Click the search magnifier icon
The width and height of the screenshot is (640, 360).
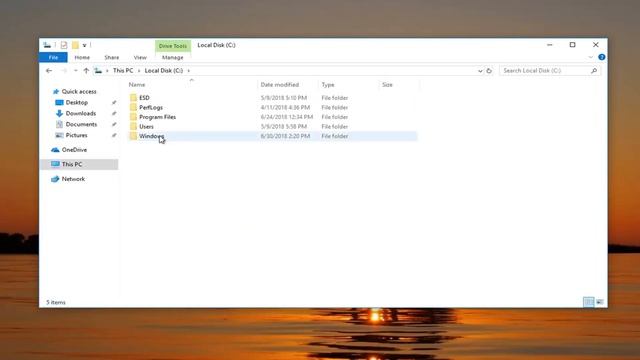tap(594, 71)
